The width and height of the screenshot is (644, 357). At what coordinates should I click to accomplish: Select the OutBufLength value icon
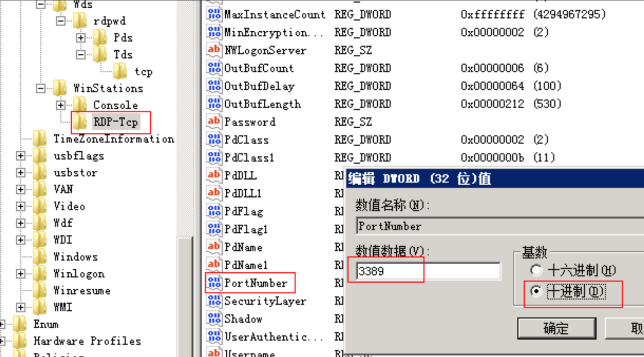point(214,104)
